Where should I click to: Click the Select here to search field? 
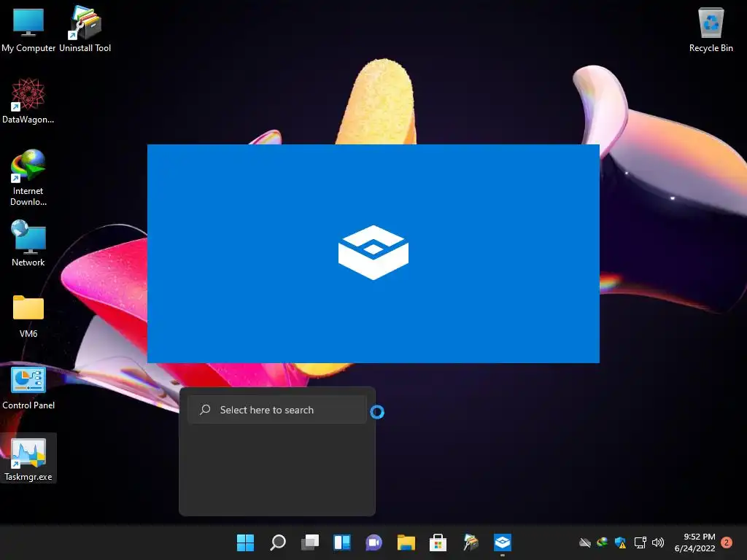[276, 410]
